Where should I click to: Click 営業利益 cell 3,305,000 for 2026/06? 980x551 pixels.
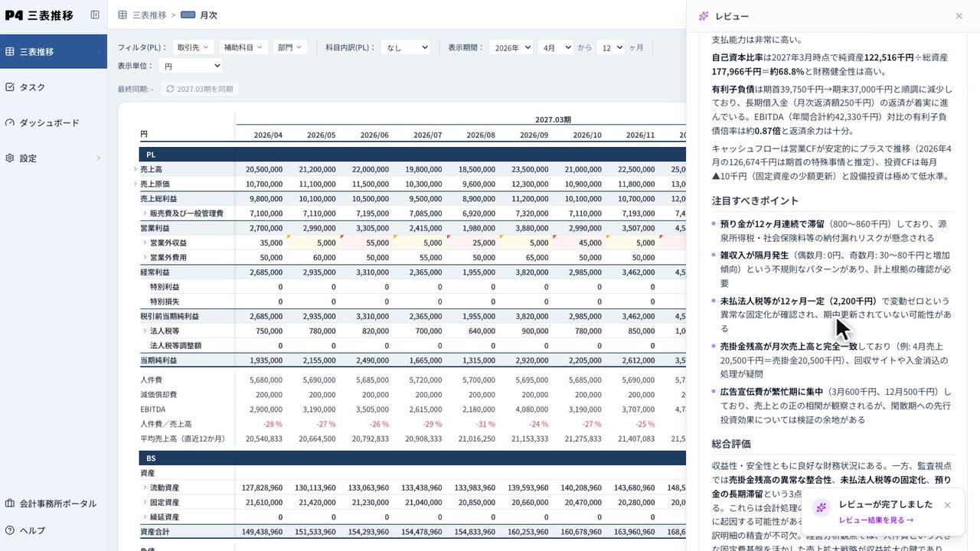coord(372,228)
